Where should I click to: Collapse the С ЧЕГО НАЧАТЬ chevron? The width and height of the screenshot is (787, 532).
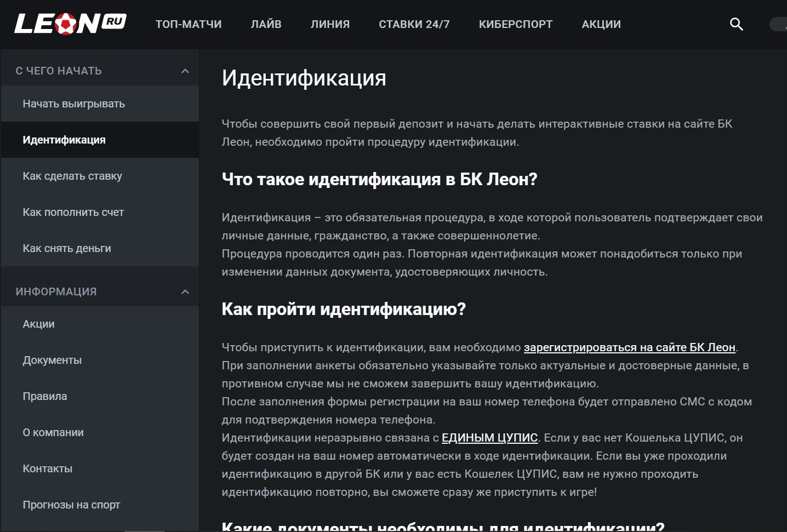185,71
